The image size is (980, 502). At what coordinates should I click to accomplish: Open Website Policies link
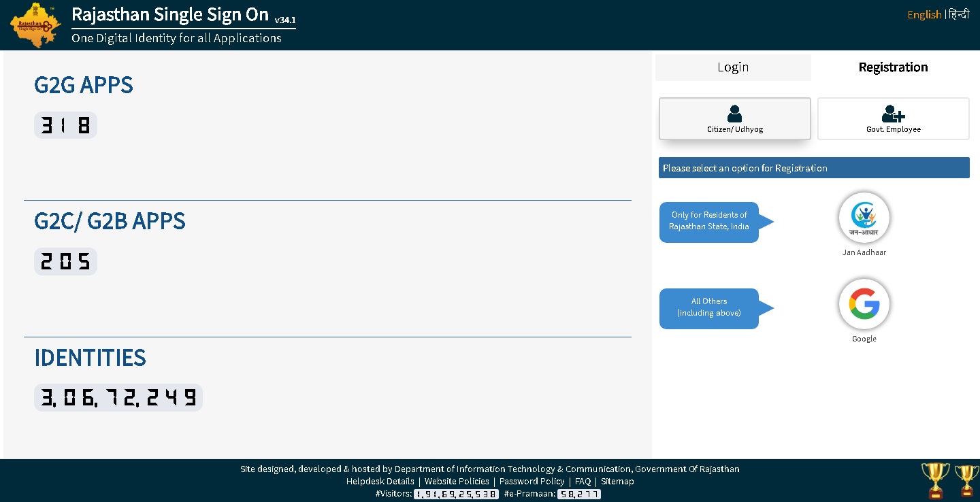coord(457,481)
